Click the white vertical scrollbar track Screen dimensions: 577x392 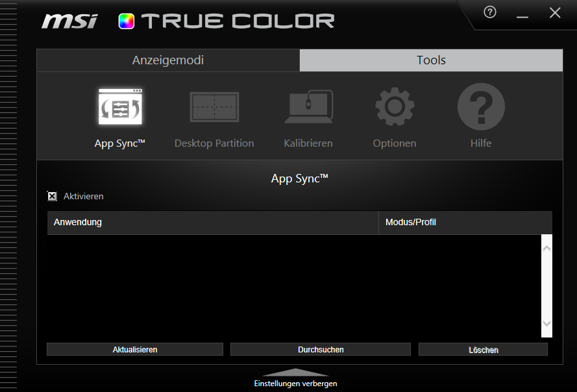(546, 286)
